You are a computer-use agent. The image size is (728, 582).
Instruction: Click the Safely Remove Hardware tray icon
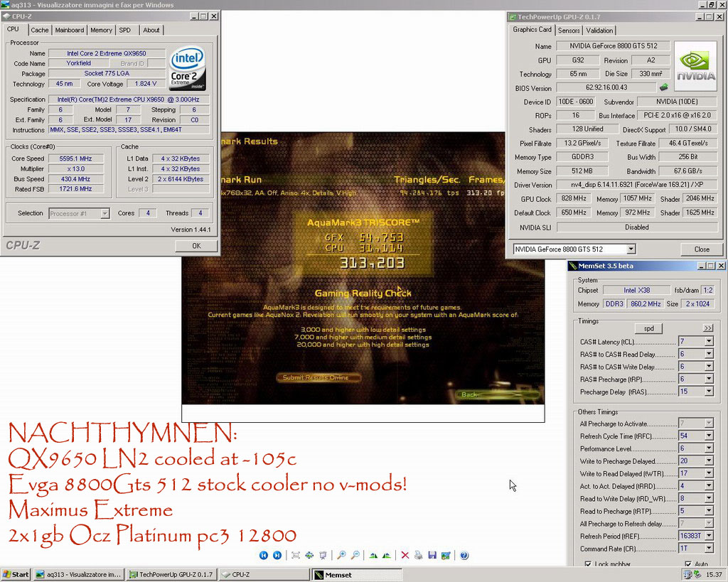697,575
